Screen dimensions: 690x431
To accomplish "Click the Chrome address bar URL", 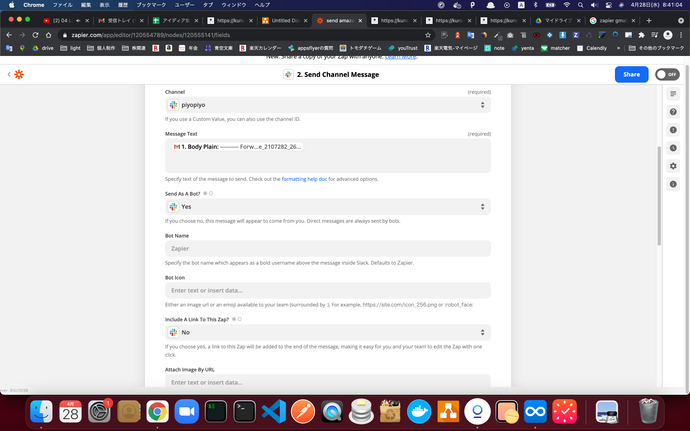I will point(150,35).
